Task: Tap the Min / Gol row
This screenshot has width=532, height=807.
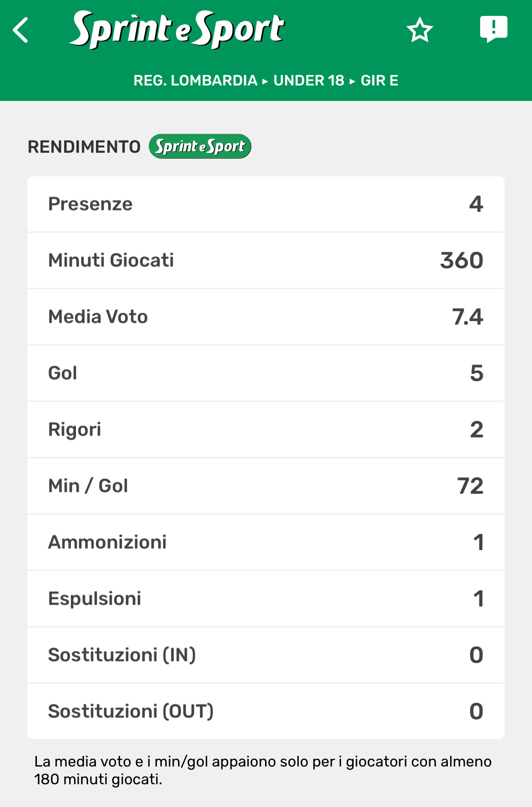Action: [266, 486]
